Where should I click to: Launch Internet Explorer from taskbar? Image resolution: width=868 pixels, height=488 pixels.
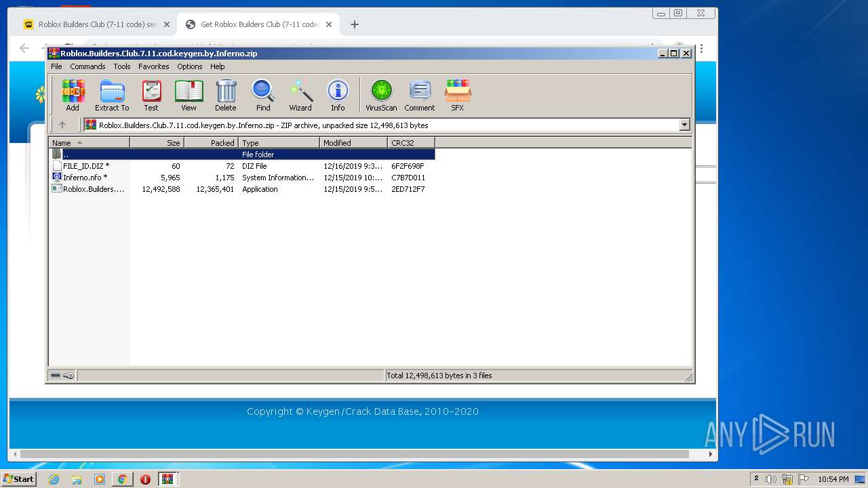click(x=54, y=479)
